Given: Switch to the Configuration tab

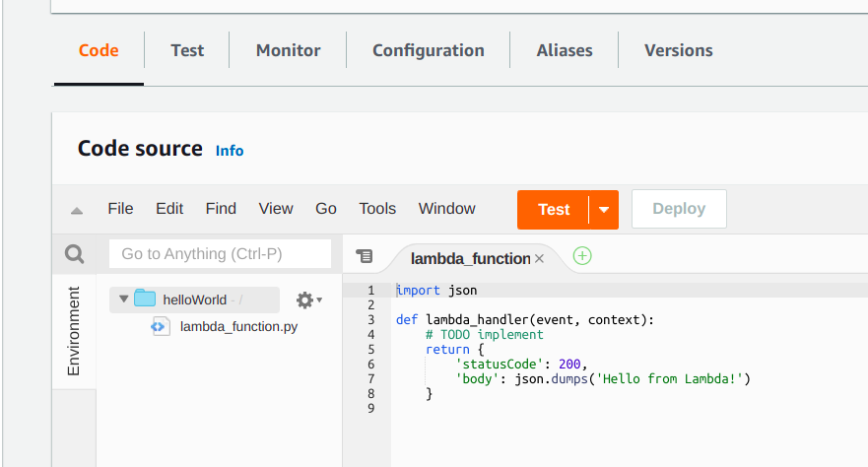Looking at the screenshot, I should [x=429, y=50].
